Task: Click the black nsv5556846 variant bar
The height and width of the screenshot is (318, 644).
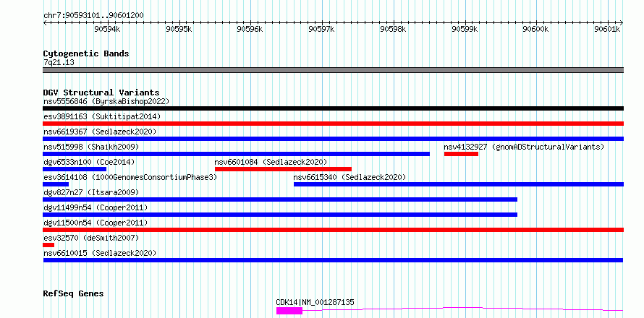Action: coord(333,108)
